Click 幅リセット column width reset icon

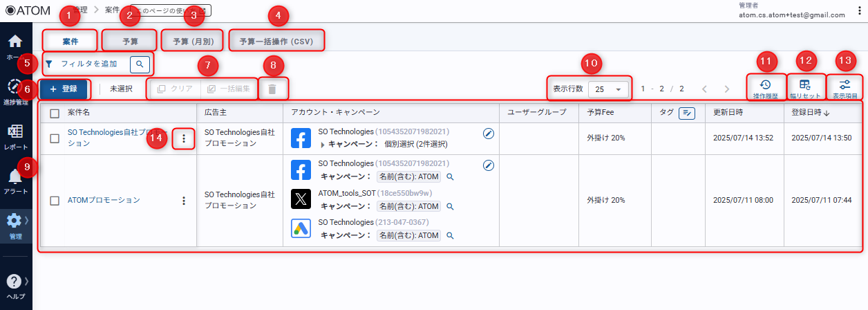point(804,88)
